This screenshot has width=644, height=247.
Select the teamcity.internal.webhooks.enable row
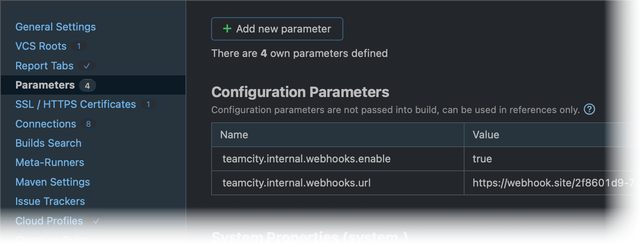pos(306,159)
